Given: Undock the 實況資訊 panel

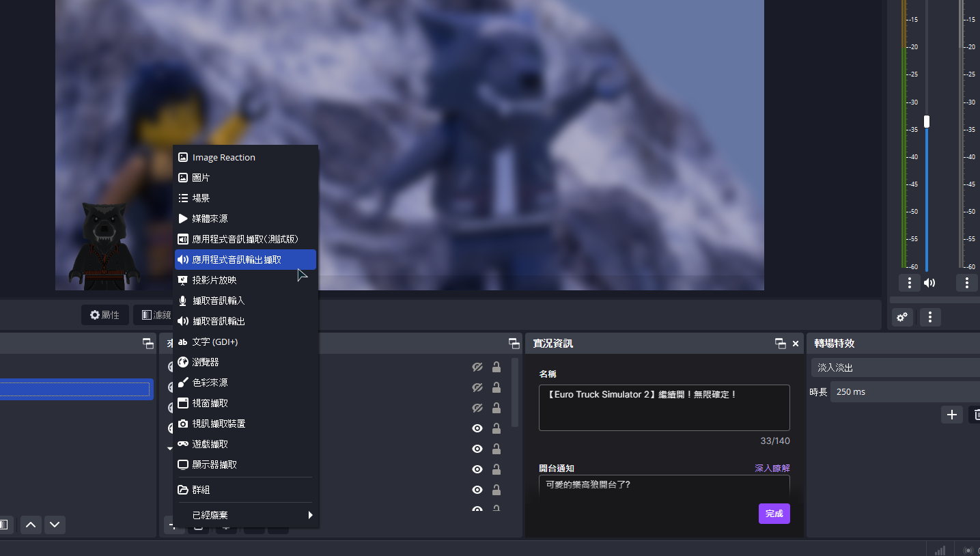Looking at the screenshot, I should 780,344.
